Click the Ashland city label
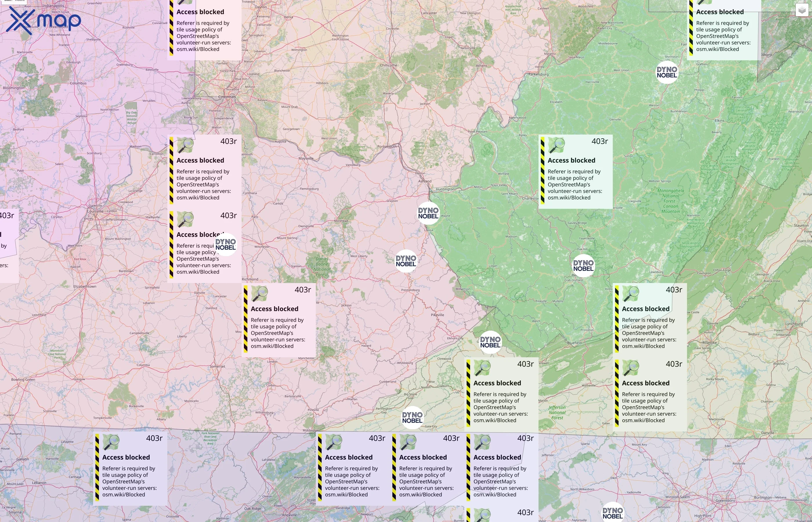Screen dimensions: 812x522 (x=425, y=181)
